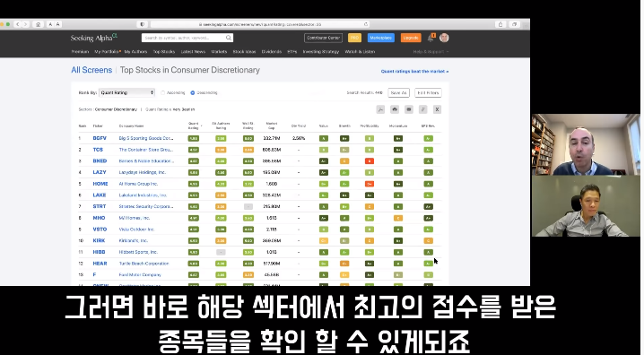Click the orange Momentum badge in MHO row
The image size is (644, 355).
point(398,218)
